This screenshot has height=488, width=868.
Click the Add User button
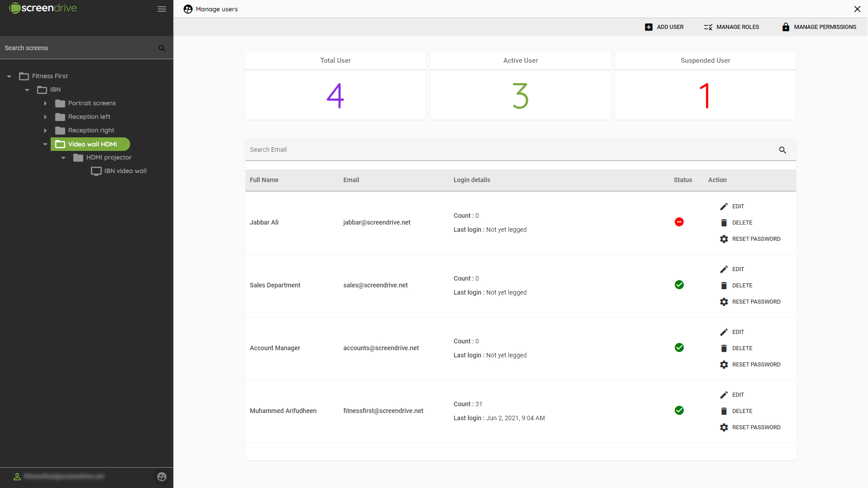click(x=664, y=27)
